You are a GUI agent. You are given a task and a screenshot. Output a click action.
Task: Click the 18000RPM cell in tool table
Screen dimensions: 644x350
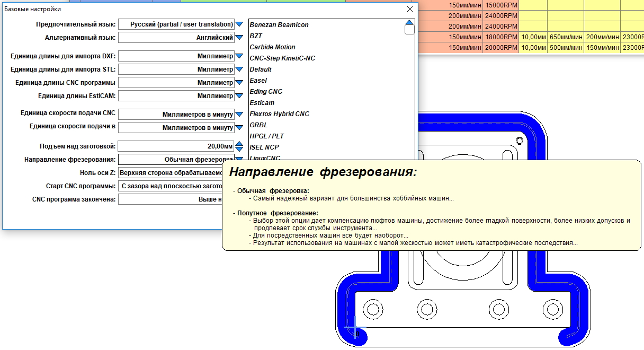pyautogui.click(x=500, y=37)
